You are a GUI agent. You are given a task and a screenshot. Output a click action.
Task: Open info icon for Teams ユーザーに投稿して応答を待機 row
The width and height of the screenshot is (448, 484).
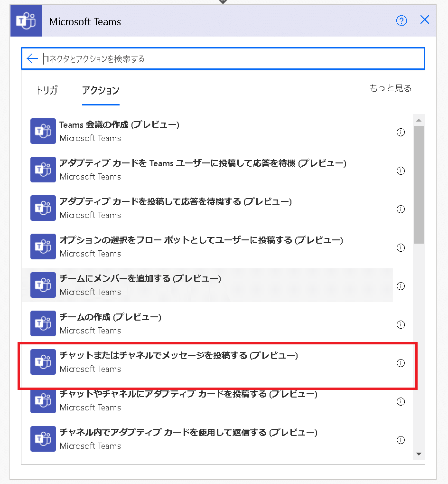pos(401,171)
